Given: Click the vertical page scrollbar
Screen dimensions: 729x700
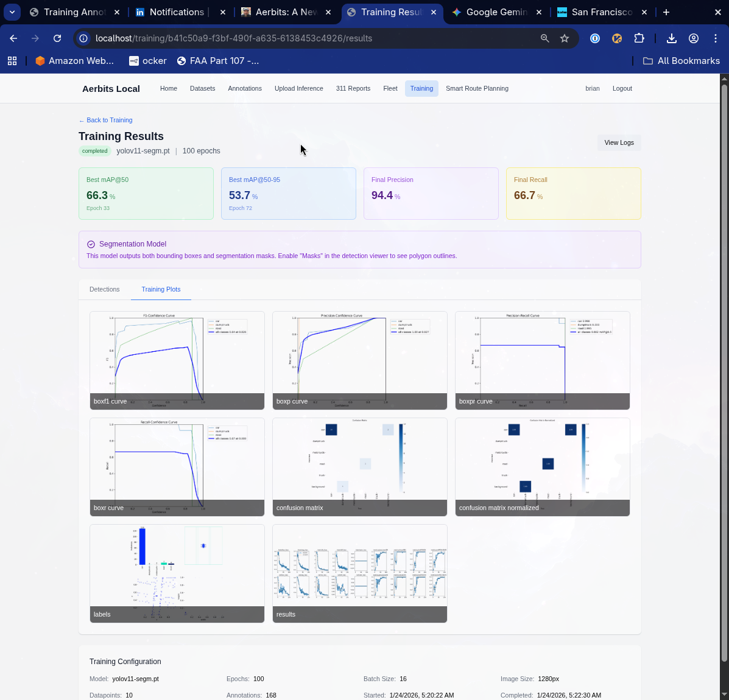Looking at the screenshot, I should coord(724,365).
